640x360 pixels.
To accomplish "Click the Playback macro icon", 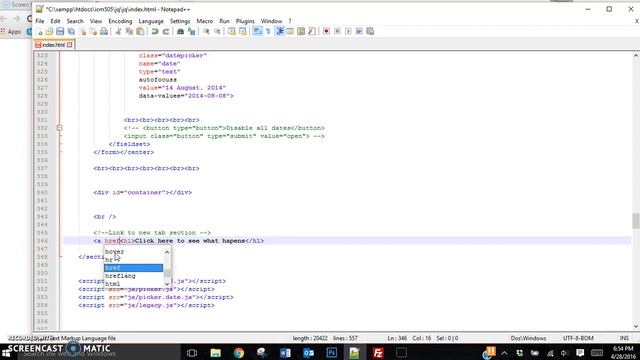I will tap(348, 31).
